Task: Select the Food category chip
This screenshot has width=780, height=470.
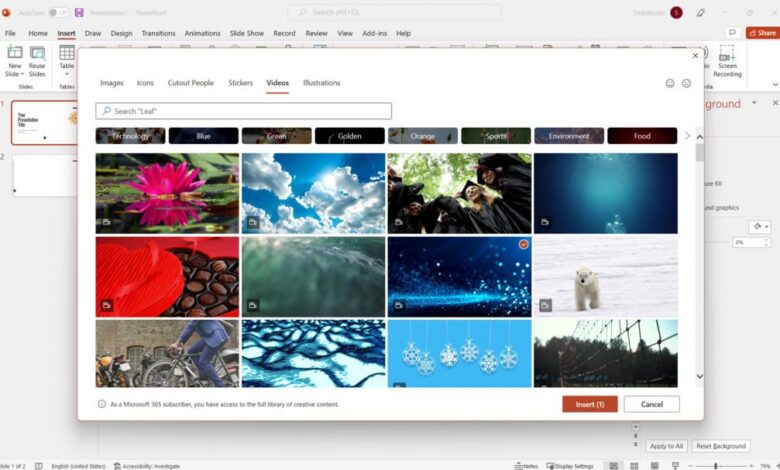Action: click(642, 136)
